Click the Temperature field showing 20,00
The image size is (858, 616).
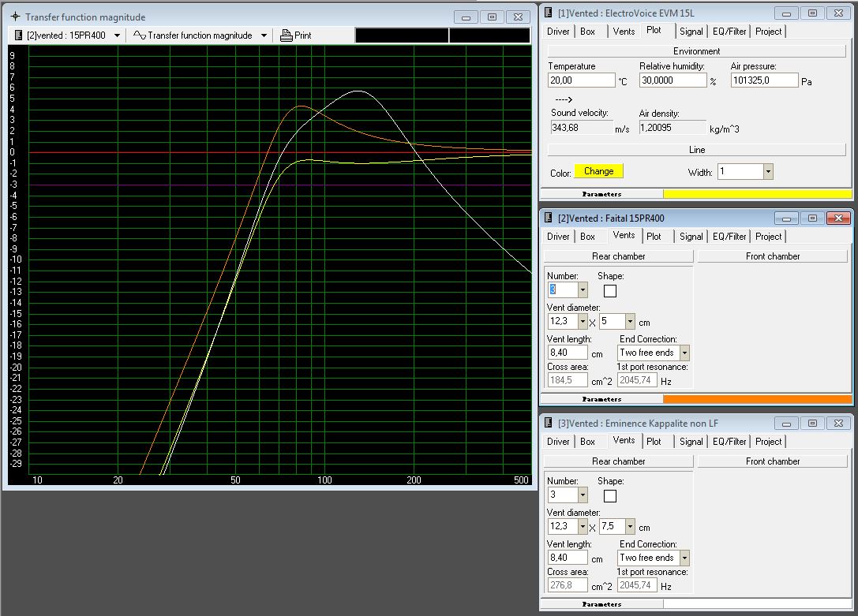[581, 80]
